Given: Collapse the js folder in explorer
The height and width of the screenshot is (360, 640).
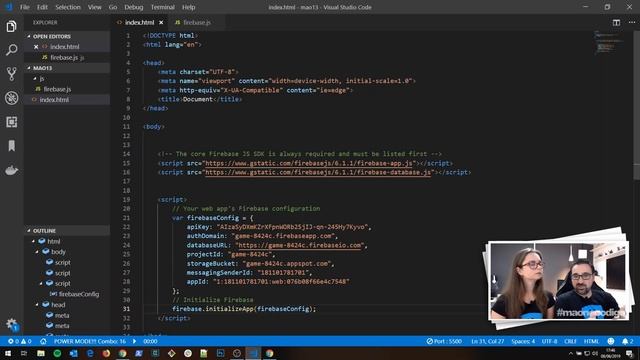Looking at the screenshot, I should pyautogui.click(x=35, y=78).
